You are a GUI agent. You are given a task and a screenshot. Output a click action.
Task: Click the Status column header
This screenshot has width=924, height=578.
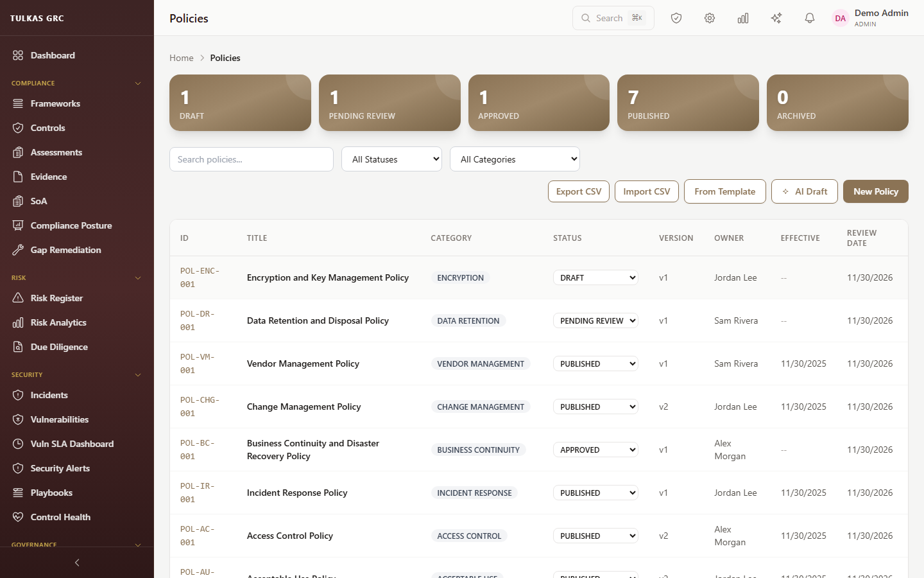567,238
